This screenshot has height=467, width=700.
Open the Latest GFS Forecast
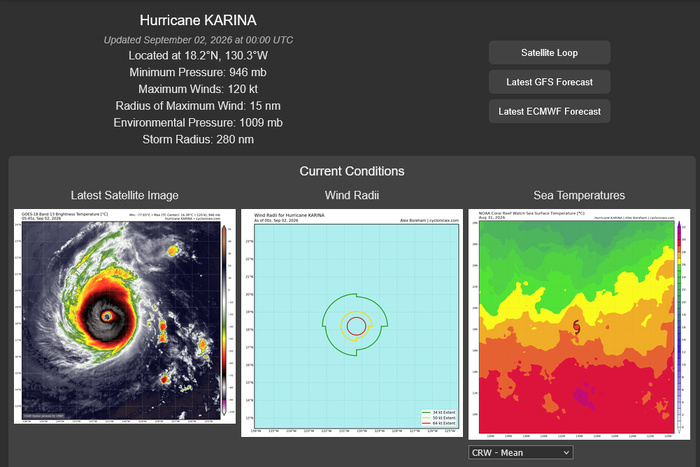click(549, 82)
